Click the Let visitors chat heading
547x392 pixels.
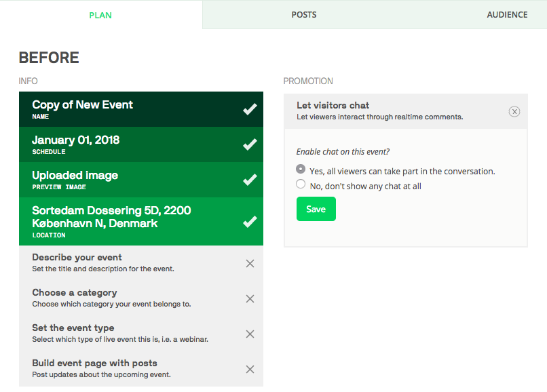pyautogui.click(x=333, y=105)
